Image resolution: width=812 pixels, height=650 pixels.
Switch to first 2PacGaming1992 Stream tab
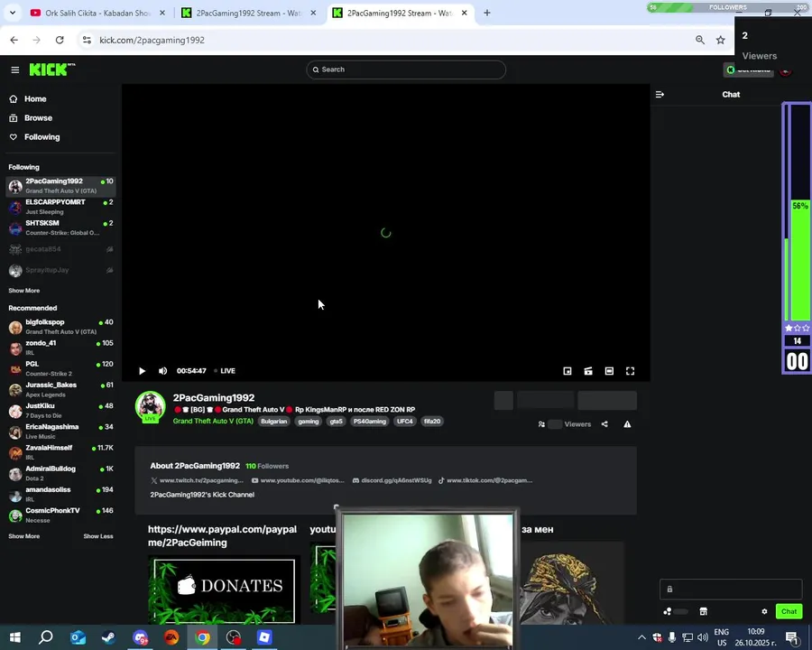point(249,13)
